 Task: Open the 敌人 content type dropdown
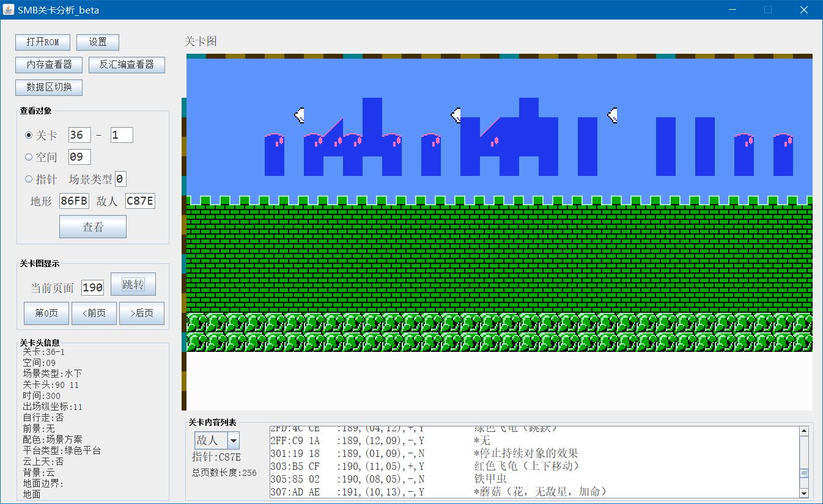(233, 440)
